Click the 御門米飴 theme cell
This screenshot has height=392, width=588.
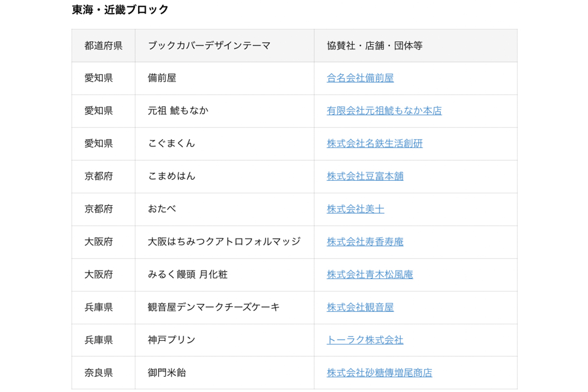click(225, 373)
